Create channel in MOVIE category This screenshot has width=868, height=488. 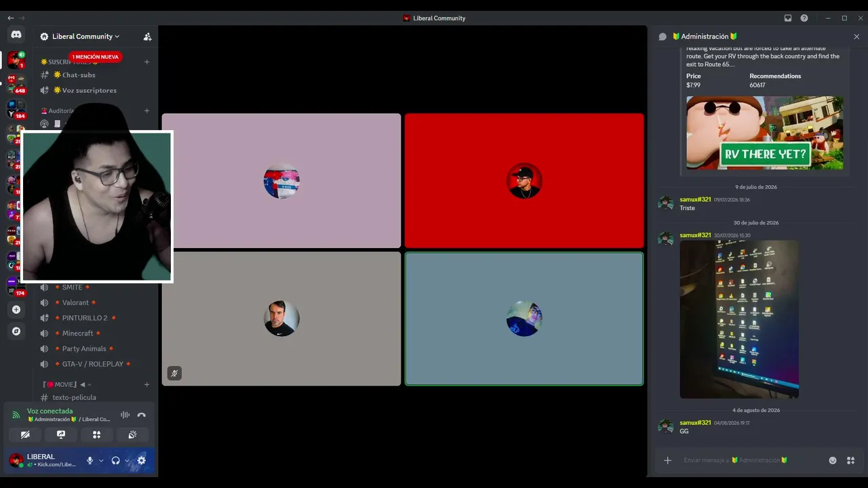pyautogui.click(x=146, y=384)
